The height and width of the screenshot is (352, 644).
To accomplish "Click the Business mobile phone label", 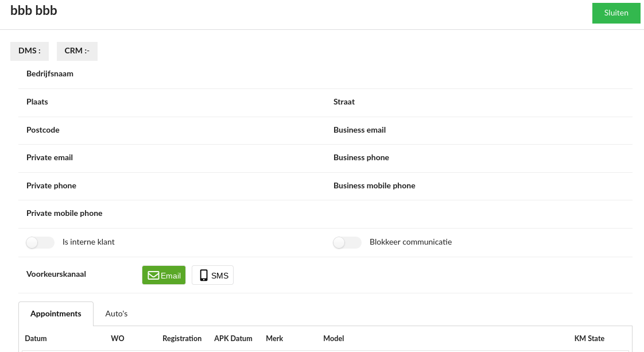I will pos(374,185).
